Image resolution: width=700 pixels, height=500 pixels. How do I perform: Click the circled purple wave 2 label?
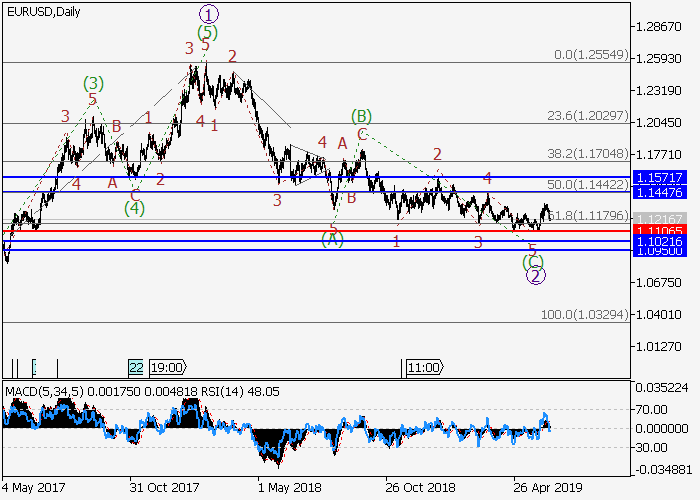535,276
